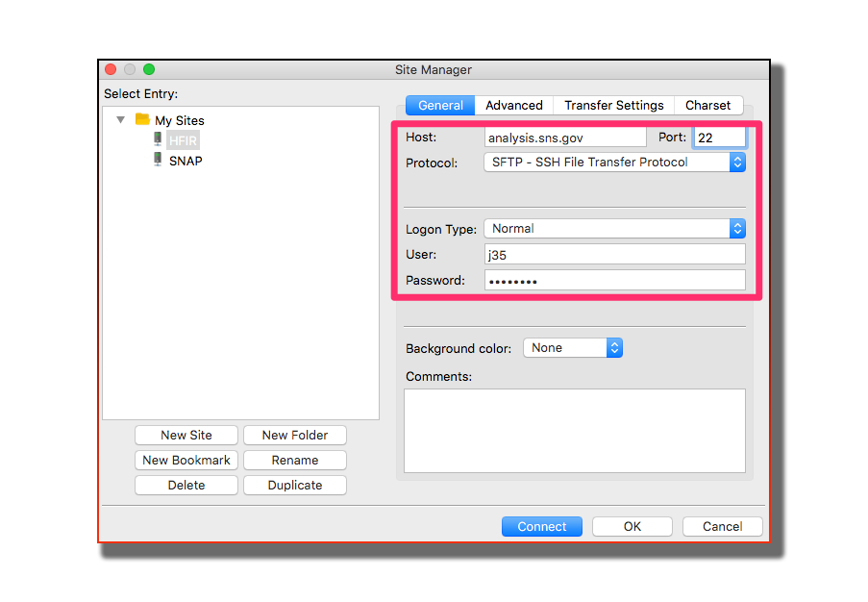The width and height of the screenshot is (868, 602).
Task: Create a New Site entry
Action: pyautogui.click(x=186, y=435)
